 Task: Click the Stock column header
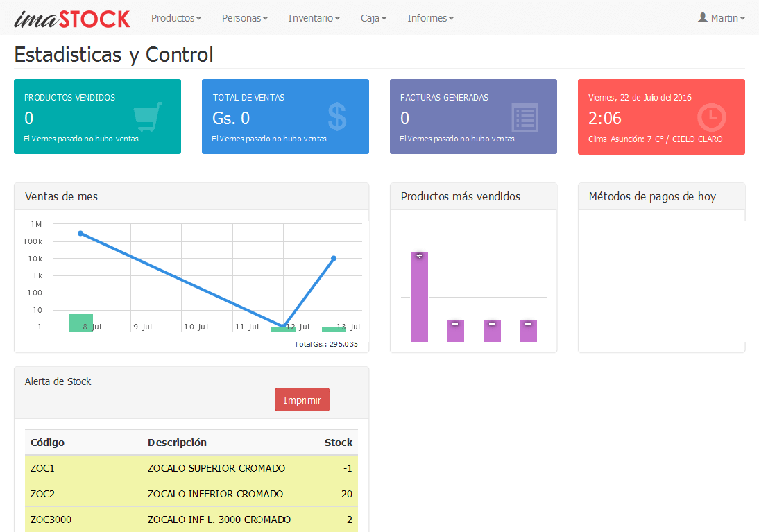coord(338,443)
